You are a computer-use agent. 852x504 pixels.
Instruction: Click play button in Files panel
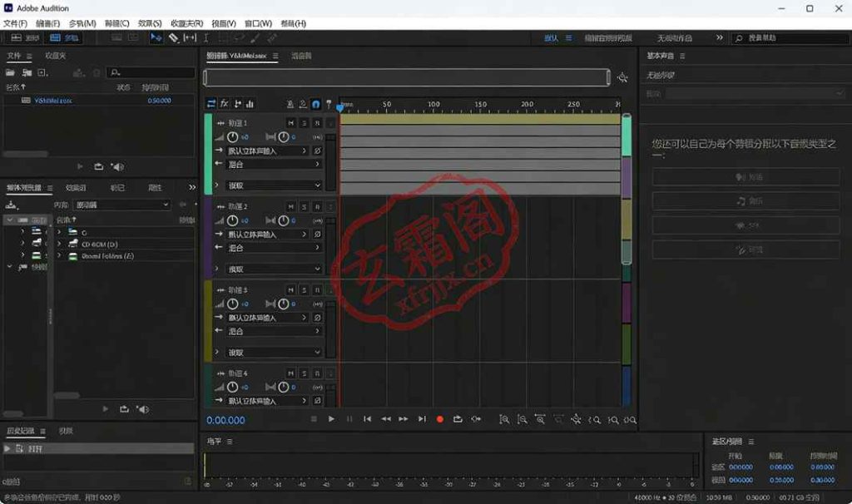click(x=81, y=166)
